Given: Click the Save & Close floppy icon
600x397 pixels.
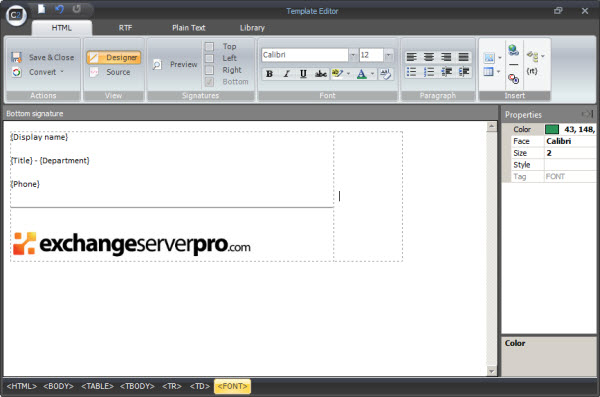Looking at the screenshot, I should (16, 57).
